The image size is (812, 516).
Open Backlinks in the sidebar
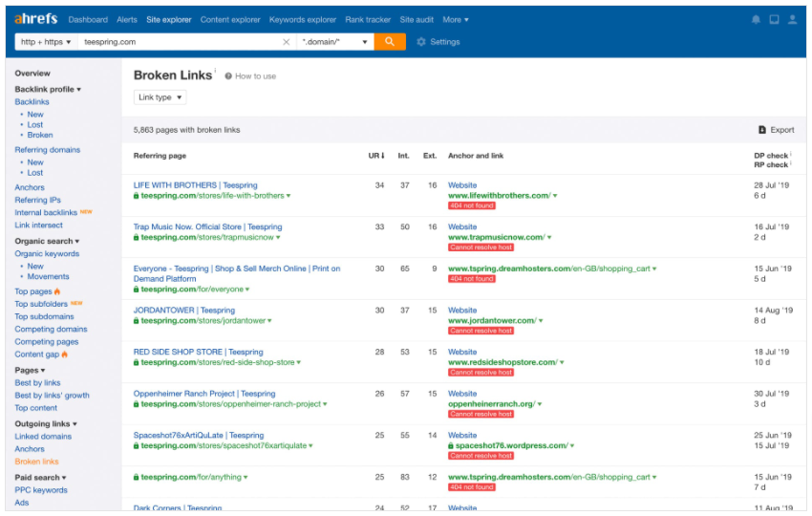pos(32,101)
